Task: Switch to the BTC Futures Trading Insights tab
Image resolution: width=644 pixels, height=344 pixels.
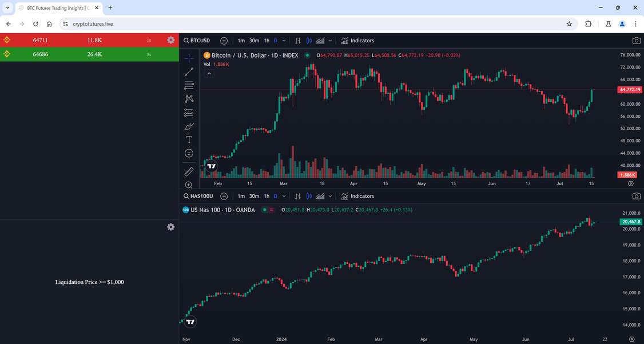Action: pyautogui.click(x=54, y=8)
